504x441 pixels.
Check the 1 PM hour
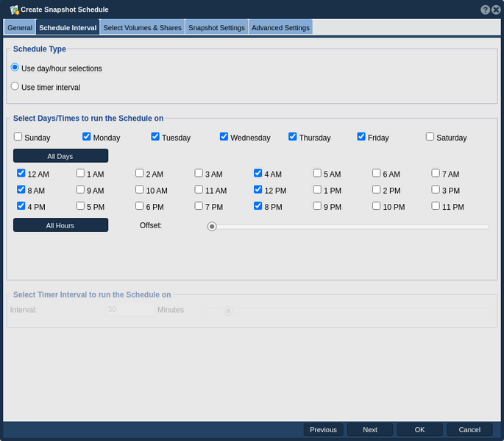[x=317, y=189]
